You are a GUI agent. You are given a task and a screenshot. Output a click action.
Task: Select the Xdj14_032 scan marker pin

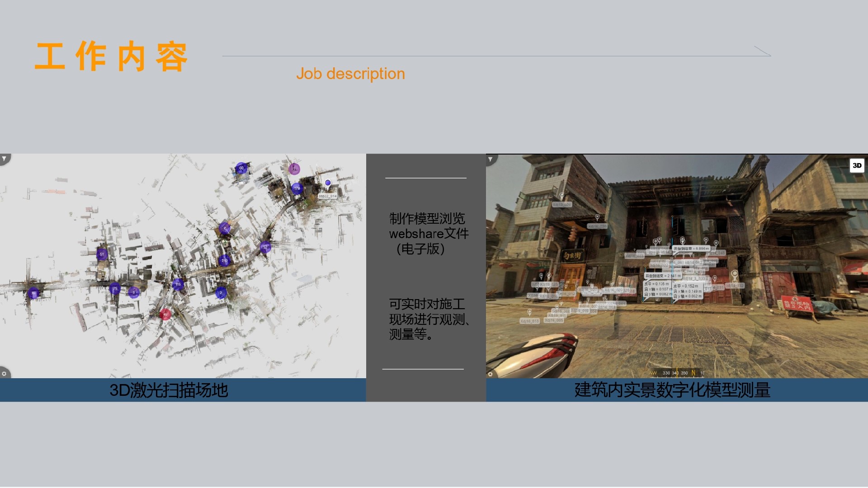click(x=735, y=274)
